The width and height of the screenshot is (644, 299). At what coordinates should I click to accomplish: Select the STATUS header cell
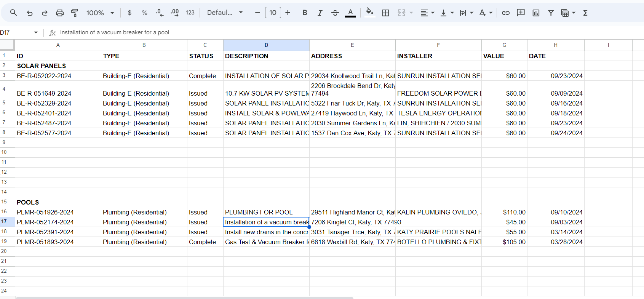[x=205, y=56]
